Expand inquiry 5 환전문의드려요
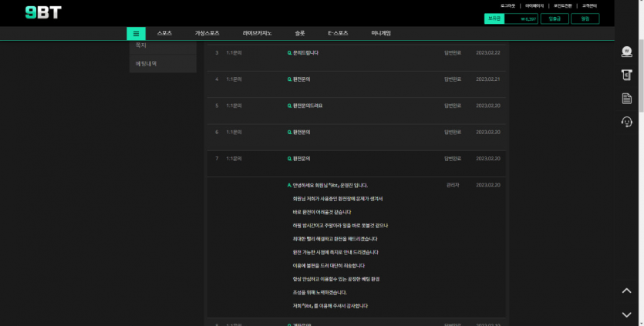Viewport: 644px width, 326px height. 306,106
